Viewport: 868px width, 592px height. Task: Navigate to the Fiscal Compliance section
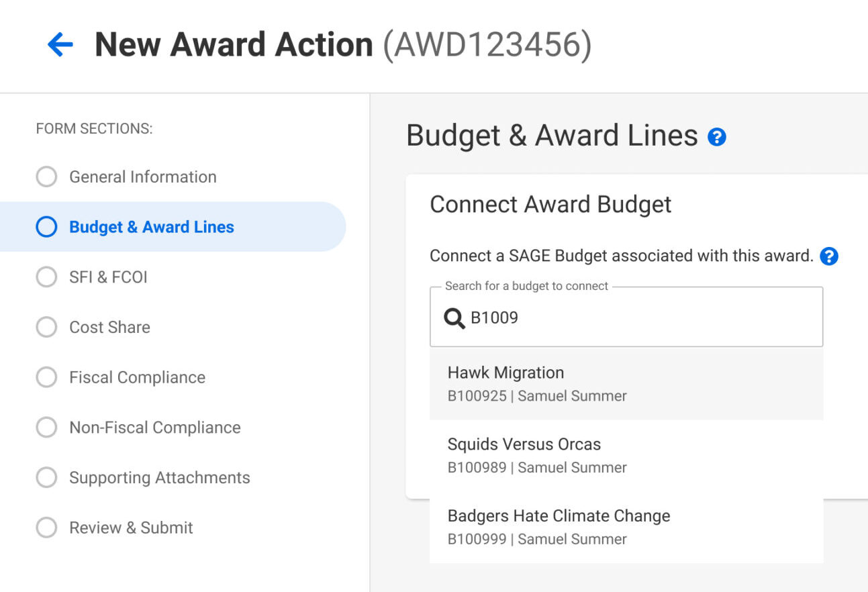click(137, 377)
